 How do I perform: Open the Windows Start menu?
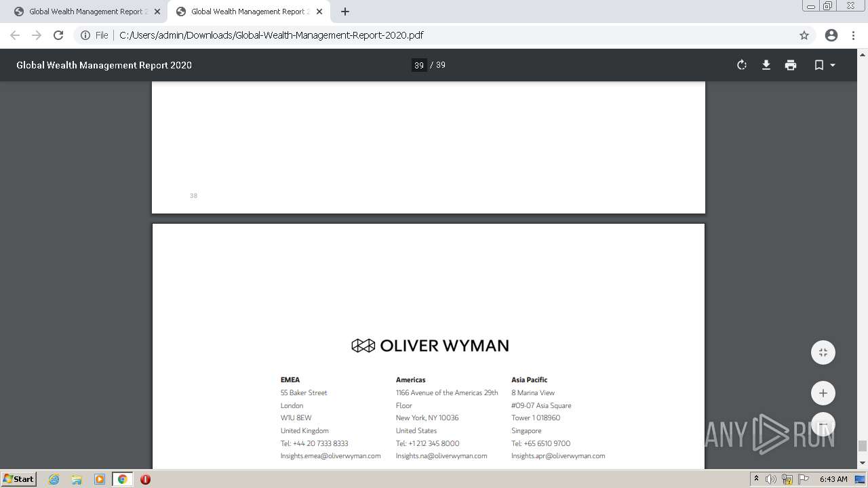click(x=19, y=479)
